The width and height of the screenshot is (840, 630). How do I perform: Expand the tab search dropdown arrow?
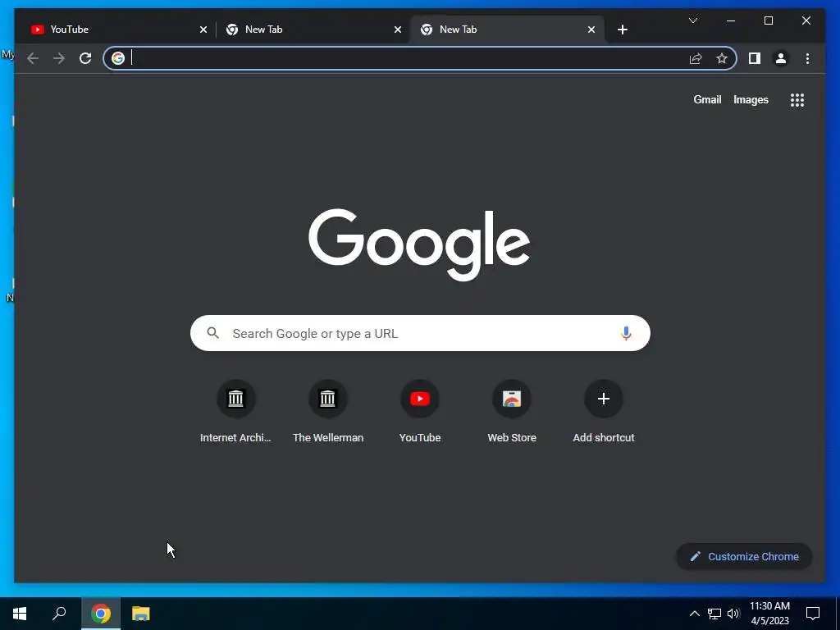click(x=692, y=21)
